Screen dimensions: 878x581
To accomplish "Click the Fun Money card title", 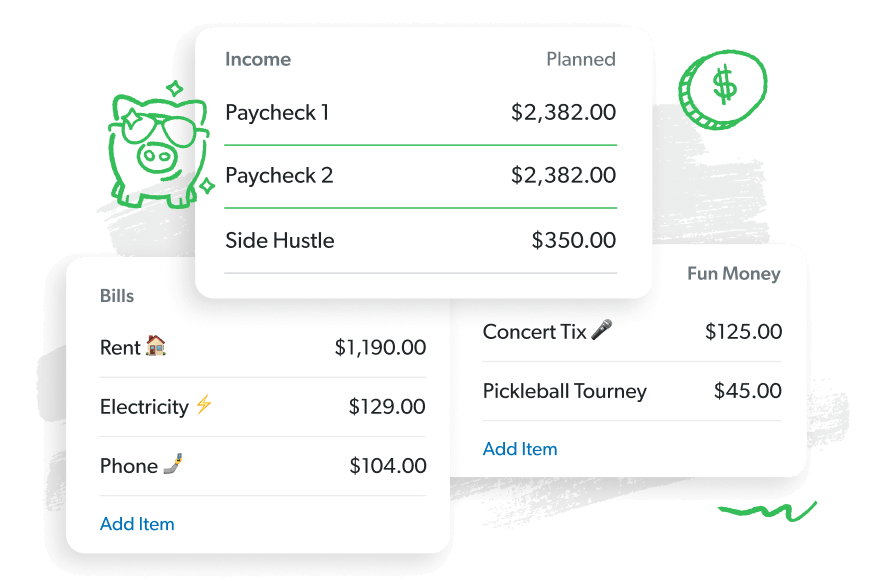I will [733, 273].
